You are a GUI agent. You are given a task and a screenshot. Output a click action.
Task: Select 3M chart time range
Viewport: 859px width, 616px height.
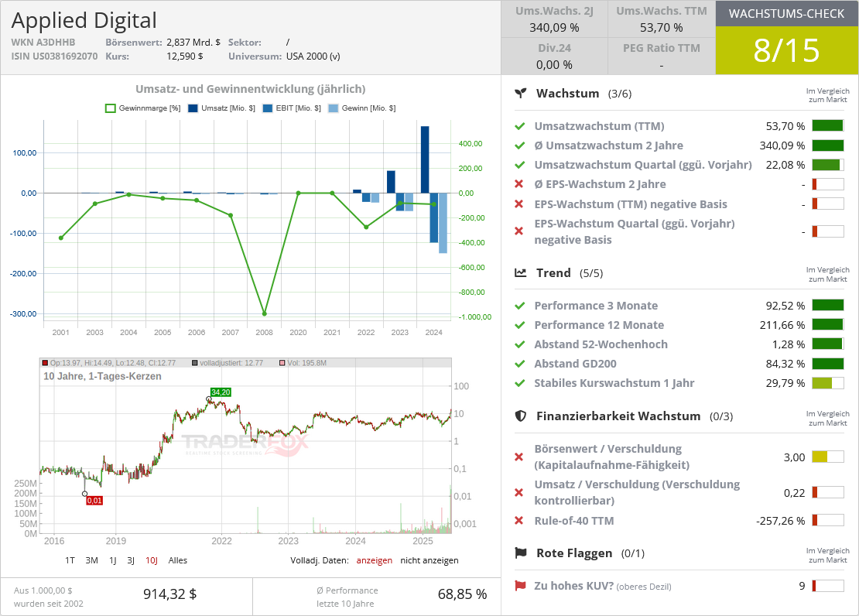pos(91,560)
